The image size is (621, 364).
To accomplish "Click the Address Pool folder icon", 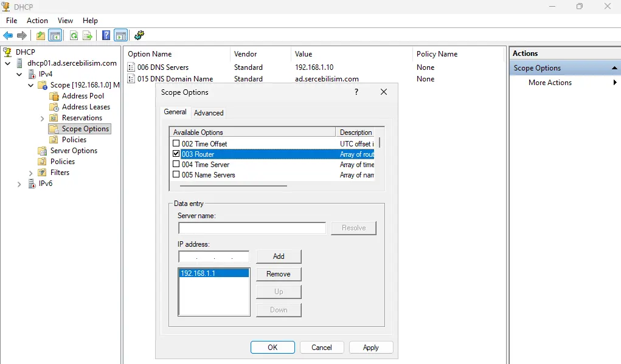I will pyautogui.click(x=54, y=96).
